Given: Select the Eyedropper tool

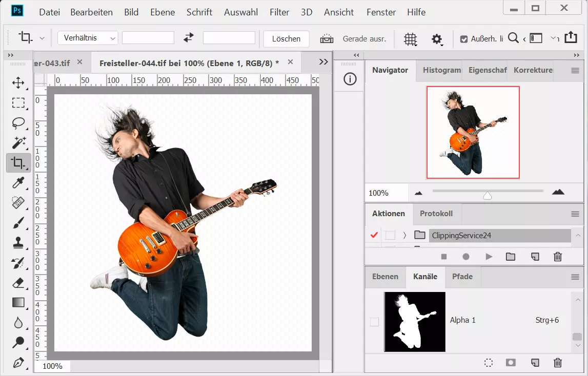Looking at the screenshot, I should 18,183.
